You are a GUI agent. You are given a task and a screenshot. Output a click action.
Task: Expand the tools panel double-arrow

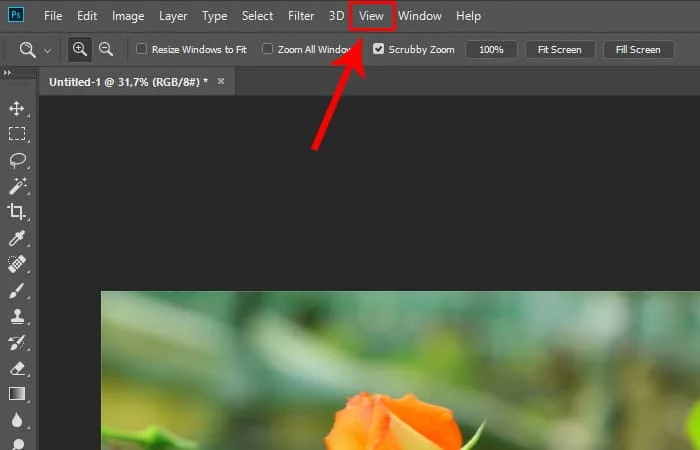coord(7,72)
